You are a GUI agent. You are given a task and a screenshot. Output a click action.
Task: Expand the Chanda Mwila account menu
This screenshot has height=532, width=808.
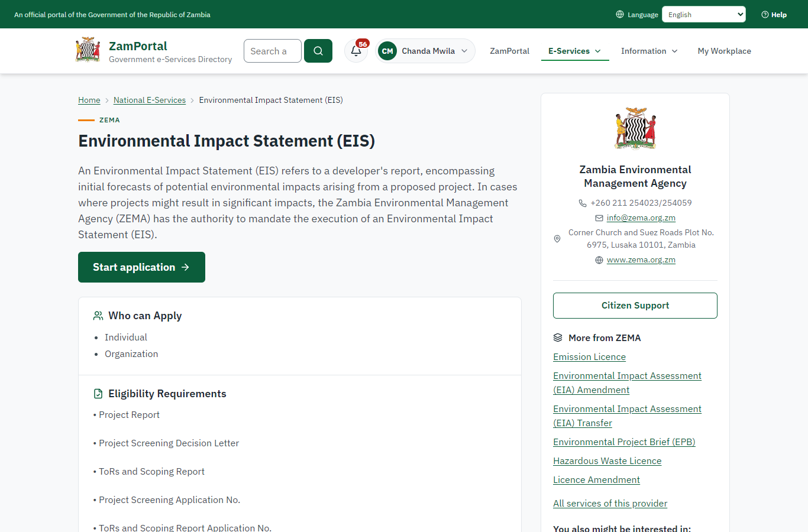[x=425, y=51]
